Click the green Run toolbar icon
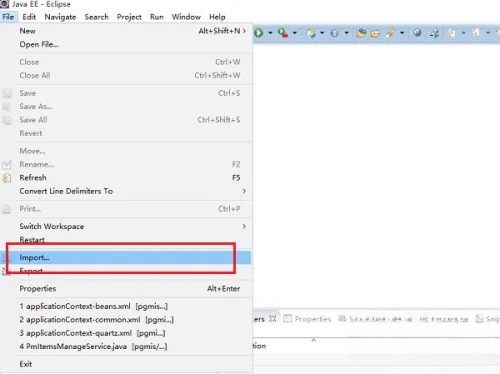500x374 pixels. tap(259, 33)
